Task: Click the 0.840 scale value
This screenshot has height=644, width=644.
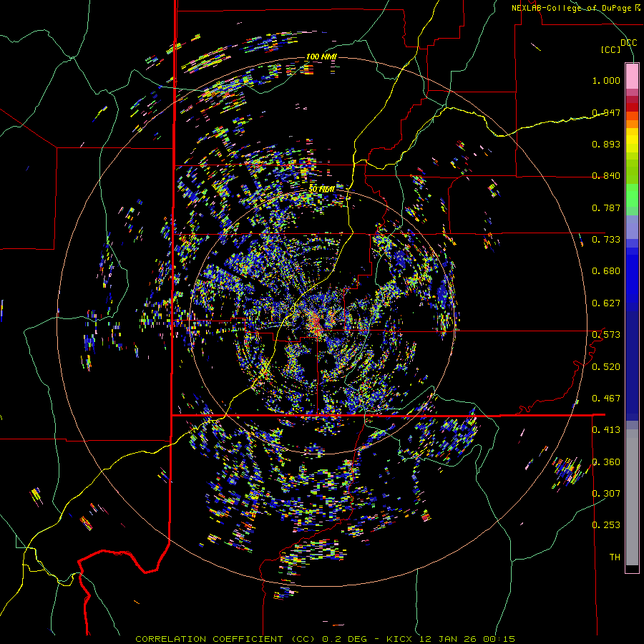Action: click(x=606, y=176)
